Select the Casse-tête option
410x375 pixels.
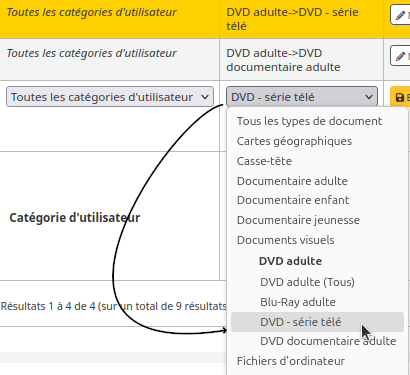264,161
